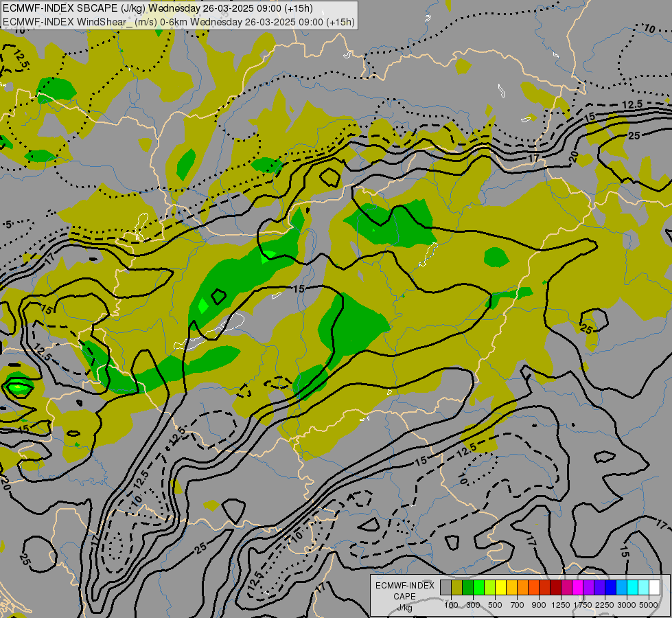Select the brick-red swatch right of 900
The height and width of the screenshot is (618, 672).
(545, 587)
